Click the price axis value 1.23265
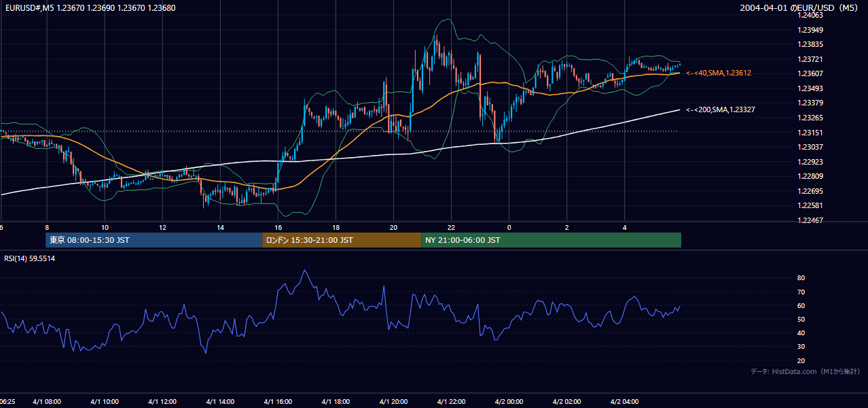The width and height of the screenshot is (868, 408). (x=809, y=118)
